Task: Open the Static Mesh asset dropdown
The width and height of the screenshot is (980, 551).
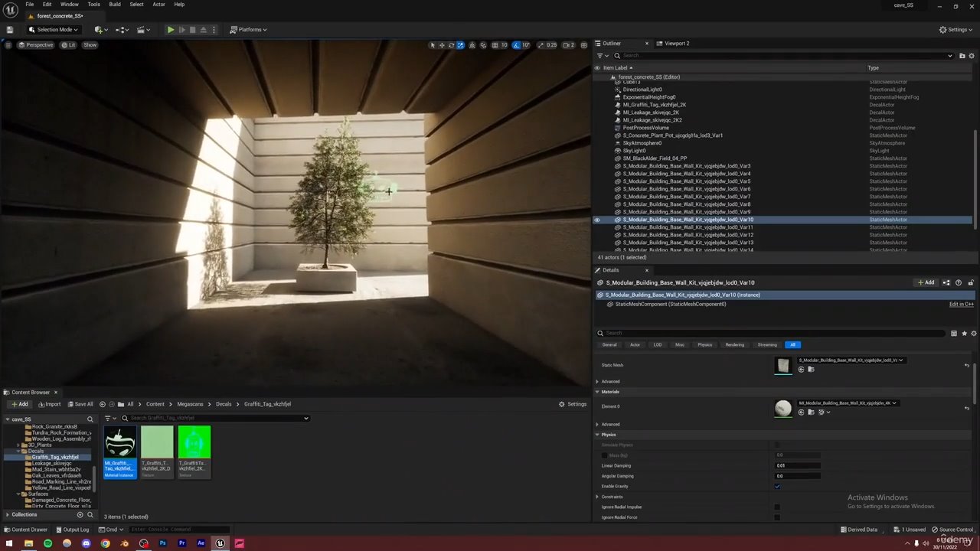Action: [x=851, y=360]
